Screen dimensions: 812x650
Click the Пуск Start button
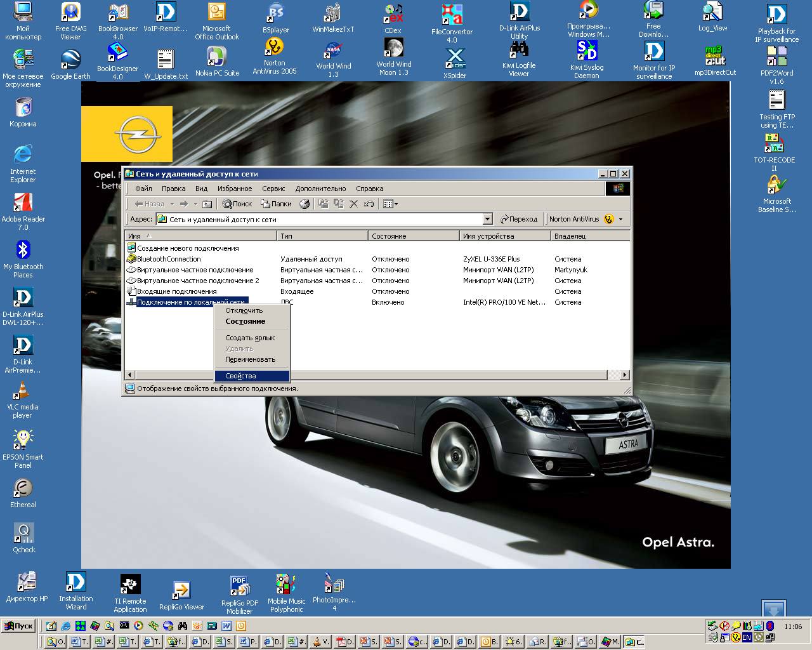click(x=18, y=626)
